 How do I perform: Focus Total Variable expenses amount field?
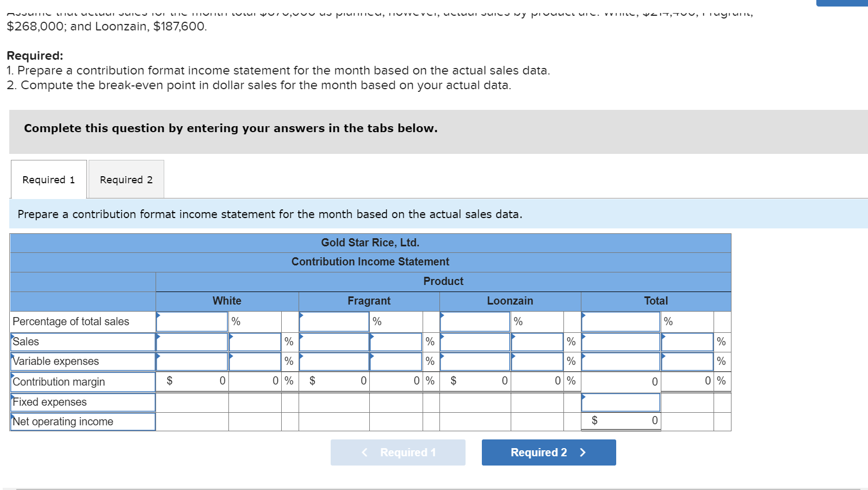621,362
